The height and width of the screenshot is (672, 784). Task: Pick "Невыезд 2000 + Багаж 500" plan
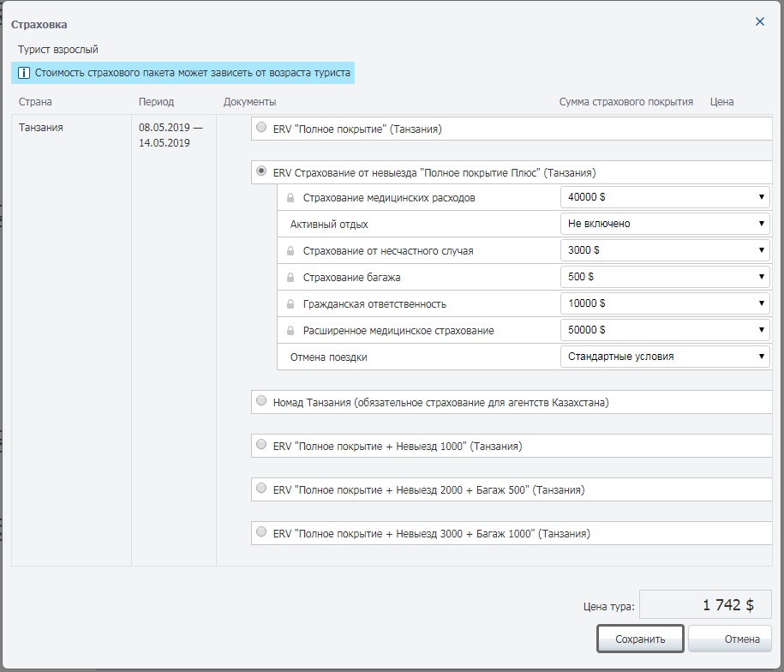click(x=261, y=489)
